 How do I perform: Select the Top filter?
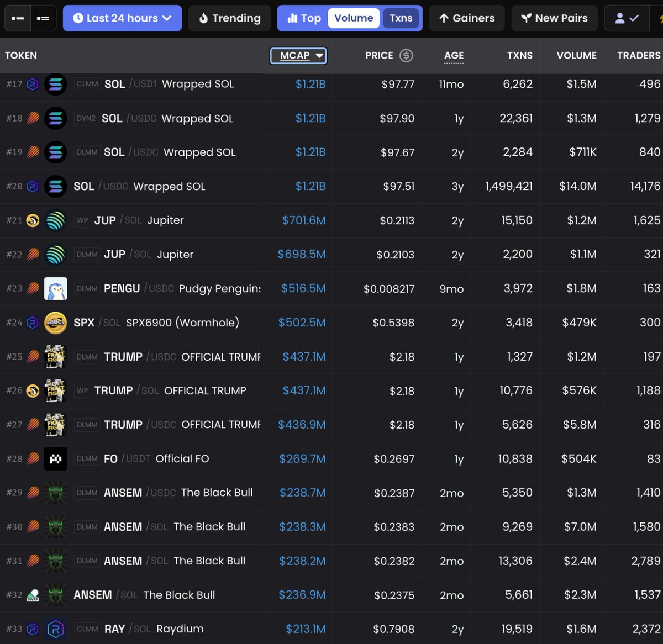(x=303, y=18)
